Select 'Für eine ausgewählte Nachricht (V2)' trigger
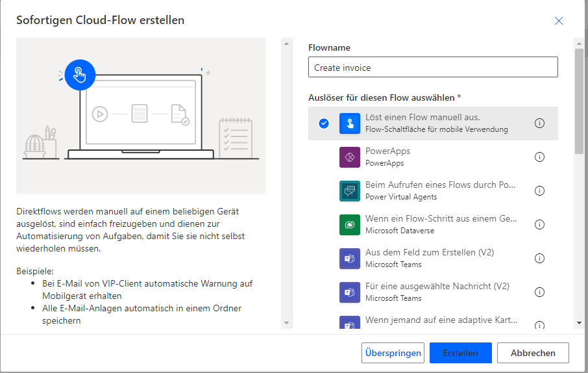Image resolution: width=588 pixels, height=373 pixels. (433, 292)
